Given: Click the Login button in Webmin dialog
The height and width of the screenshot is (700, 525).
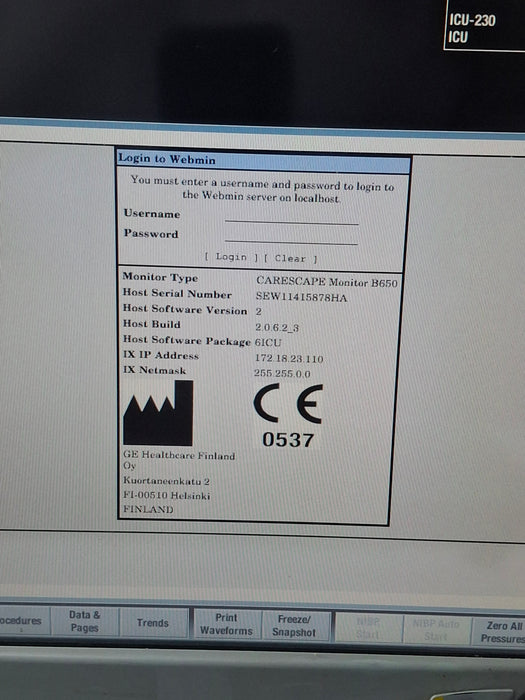Looking at the screenshot, I should tap(231, 257).
